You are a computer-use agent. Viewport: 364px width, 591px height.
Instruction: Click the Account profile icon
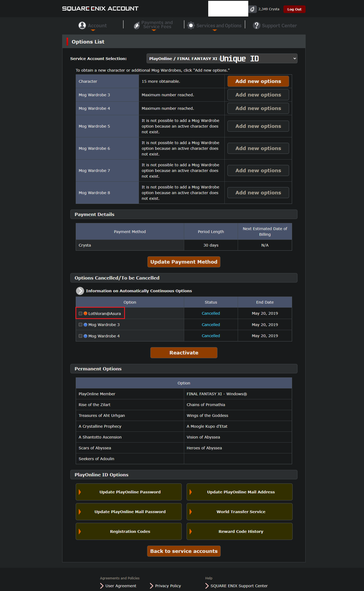pyautogui.click(x=82, y=25)
